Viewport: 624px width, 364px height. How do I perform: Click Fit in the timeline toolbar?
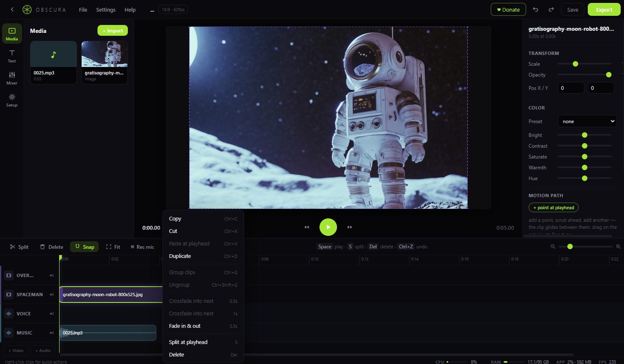113,247
